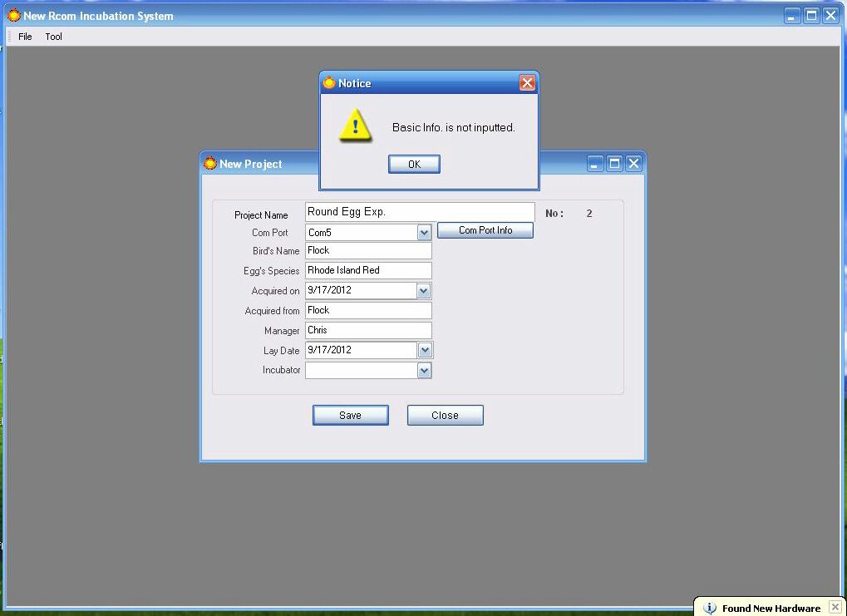Open the Lay Date dropdown

(425, 350)
